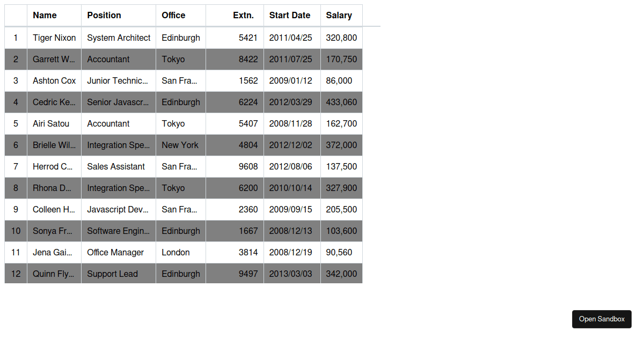Select the Tiger Nixon name cell
644x338 pixels.
[54, 38]
